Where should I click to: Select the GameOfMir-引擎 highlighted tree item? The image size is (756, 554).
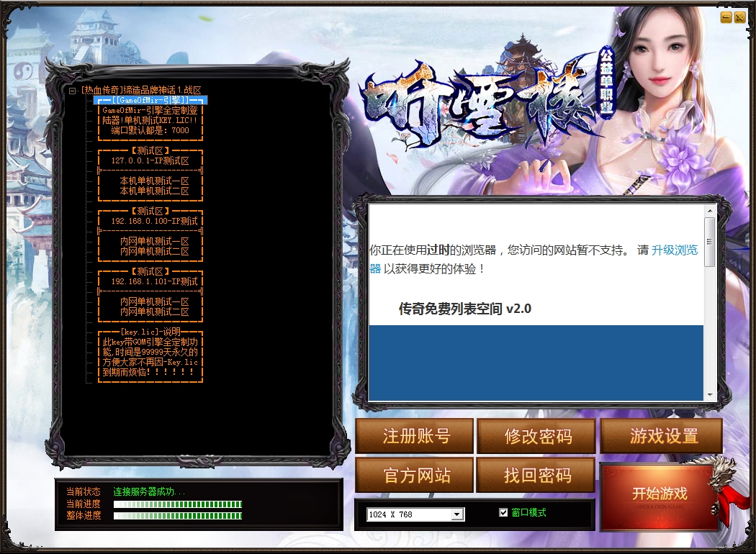(x=150, y=101)
